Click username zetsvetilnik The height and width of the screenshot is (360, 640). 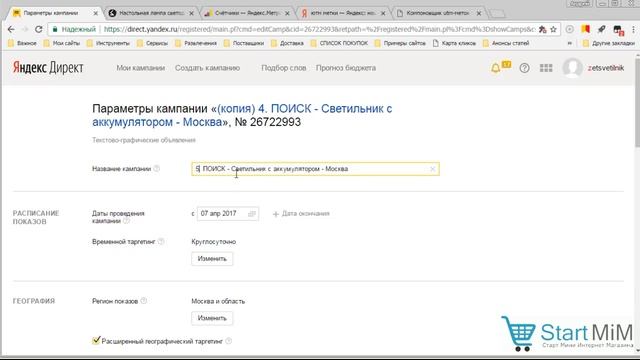point(606,68)
